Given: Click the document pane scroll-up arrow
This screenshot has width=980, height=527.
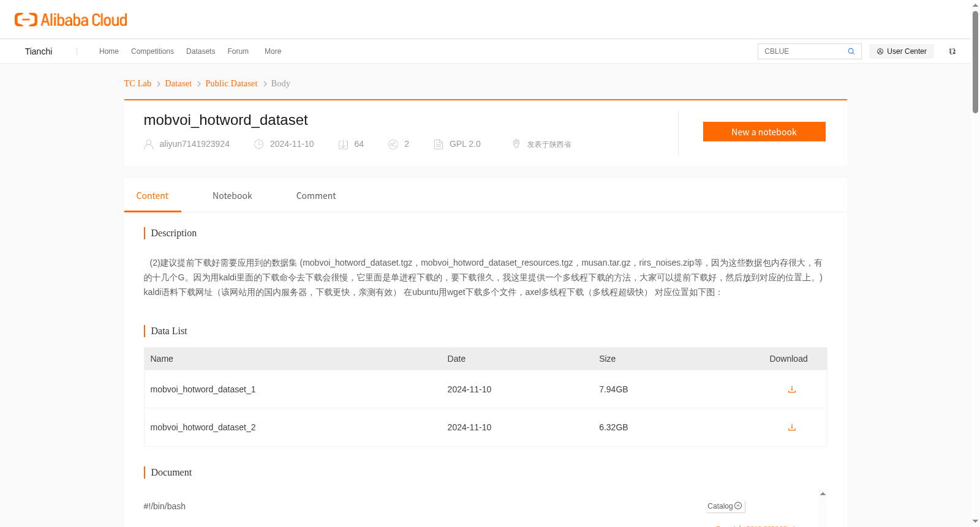Looking at the screenshot, I should coord(823,493).
